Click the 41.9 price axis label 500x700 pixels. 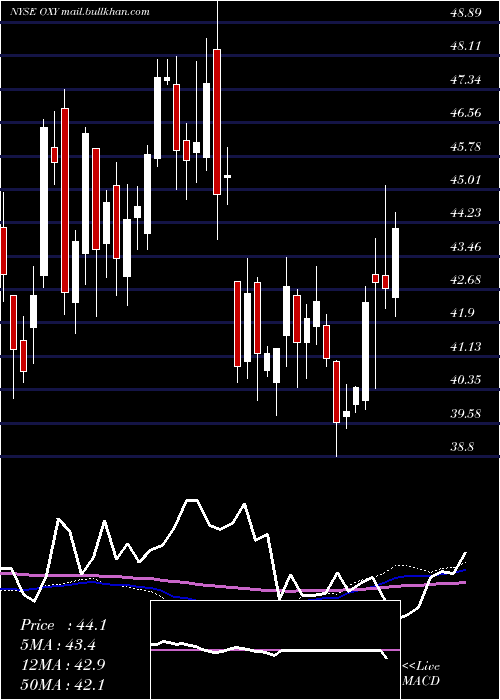tap(462, 313)
